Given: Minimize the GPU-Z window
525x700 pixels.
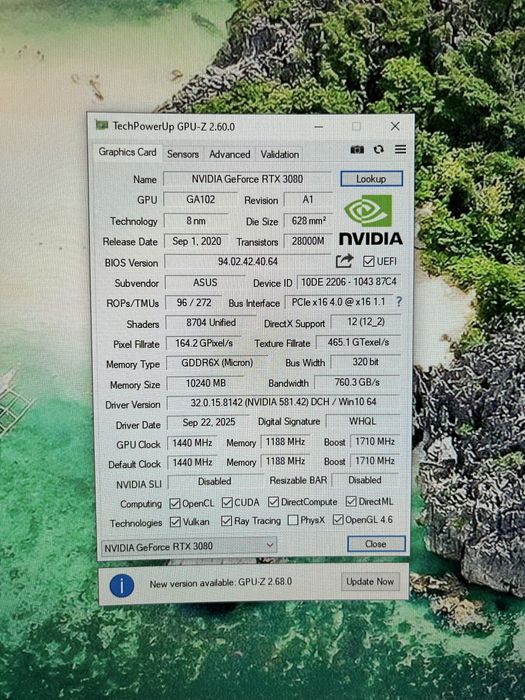Looking at the screenshot, I should click(319, 127).
